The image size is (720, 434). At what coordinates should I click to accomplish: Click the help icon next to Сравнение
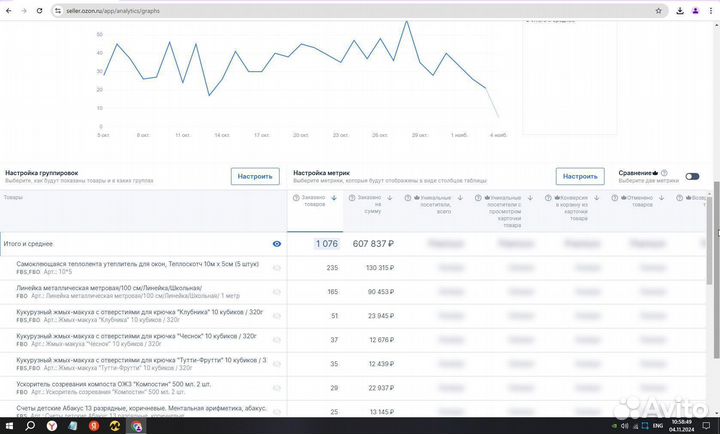tap(664, 172)
